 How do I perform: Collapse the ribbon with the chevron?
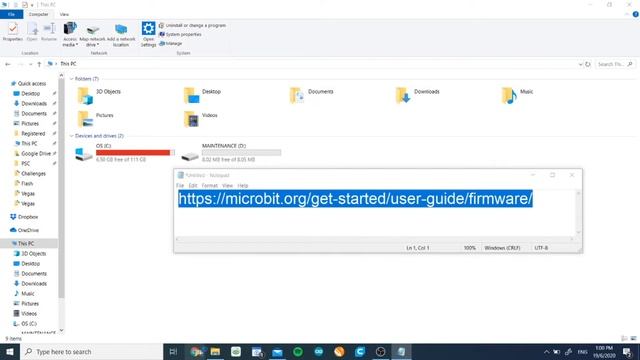627,14
